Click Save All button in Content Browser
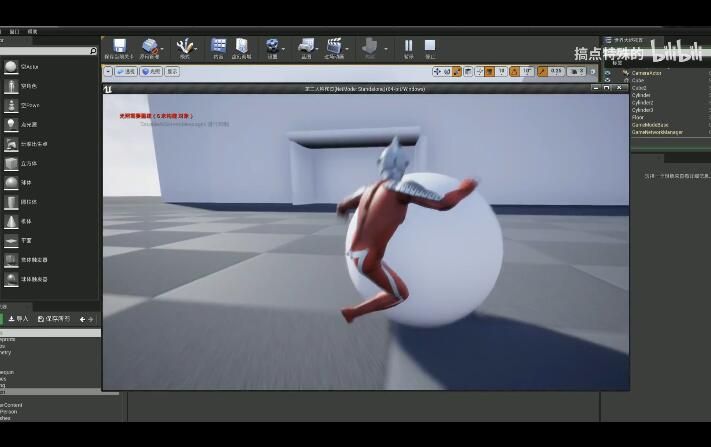The height and width of the screenshot is (447, 711). coord(54,319)
